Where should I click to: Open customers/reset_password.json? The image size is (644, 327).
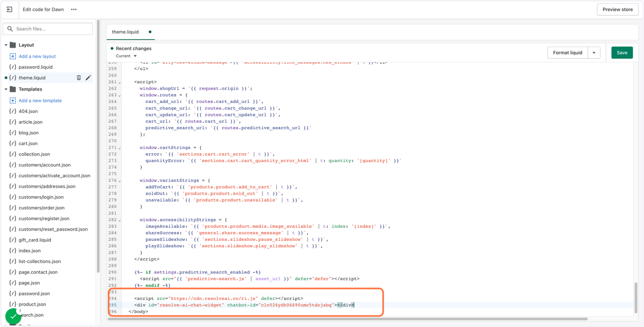[x=53, y=229]
